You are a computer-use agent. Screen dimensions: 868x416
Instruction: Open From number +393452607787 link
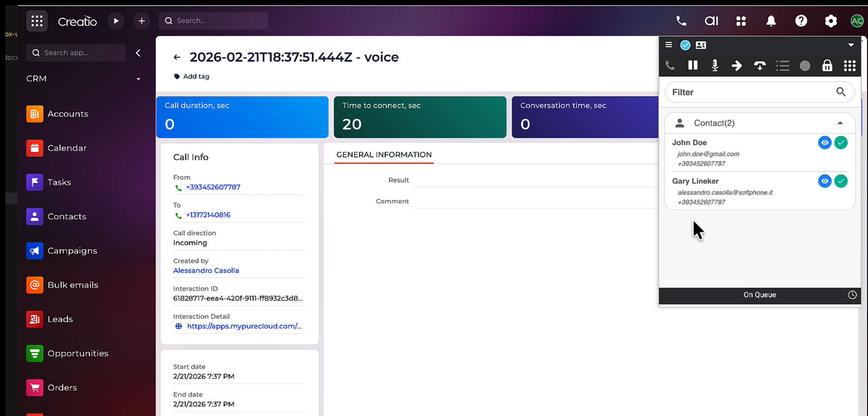pyautogui.click(x=213, y=187)
